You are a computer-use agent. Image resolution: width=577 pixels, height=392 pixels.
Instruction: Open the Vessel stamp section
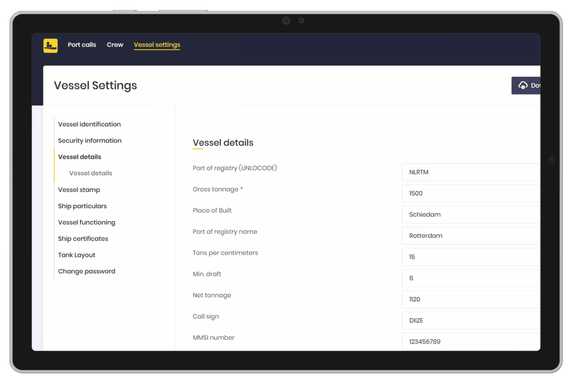coord(79,190)
